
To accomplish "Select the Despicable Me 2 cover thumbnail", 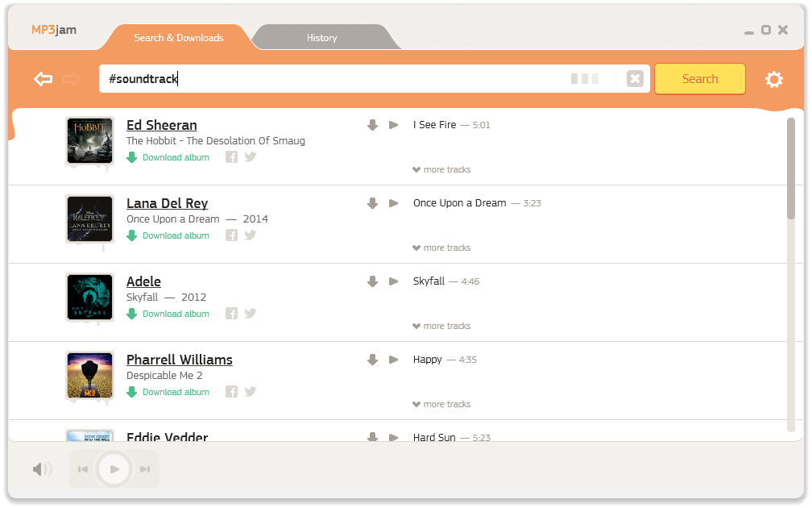I will tap(89, 375).
